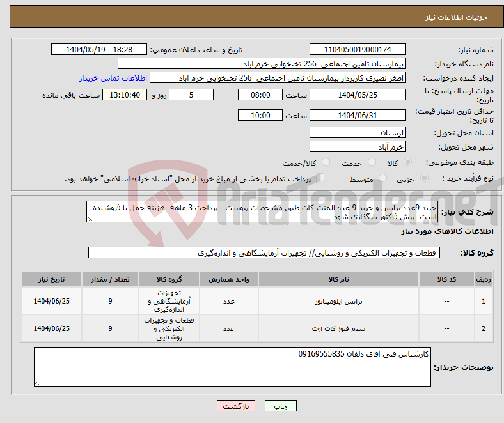Viewport: 504px width, 423px height.
Task: Select the جزیی purchase type radio
Action: [424, 178]
